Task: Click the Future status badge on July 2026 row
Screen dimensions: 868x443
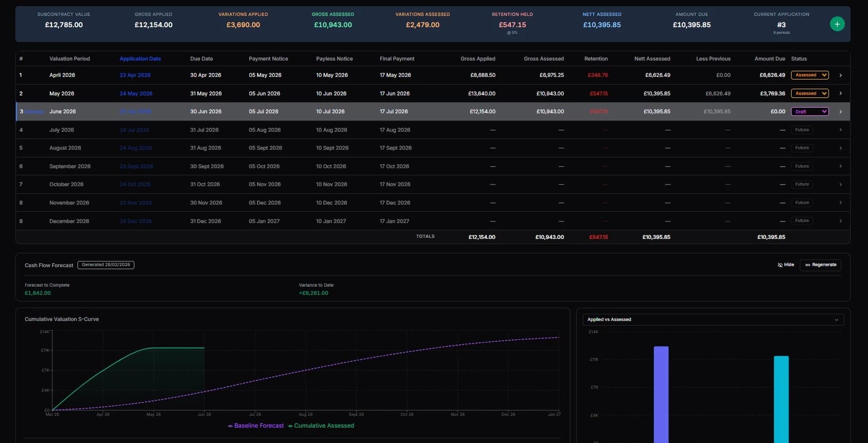Action: (x=802, y=130)
